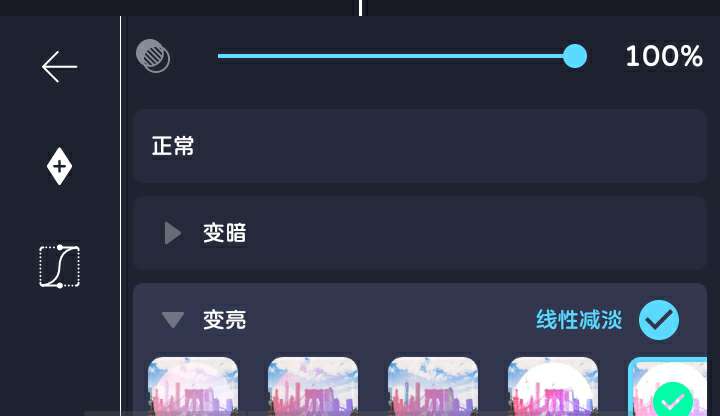Click the opacity slider handle

[575, 56]
